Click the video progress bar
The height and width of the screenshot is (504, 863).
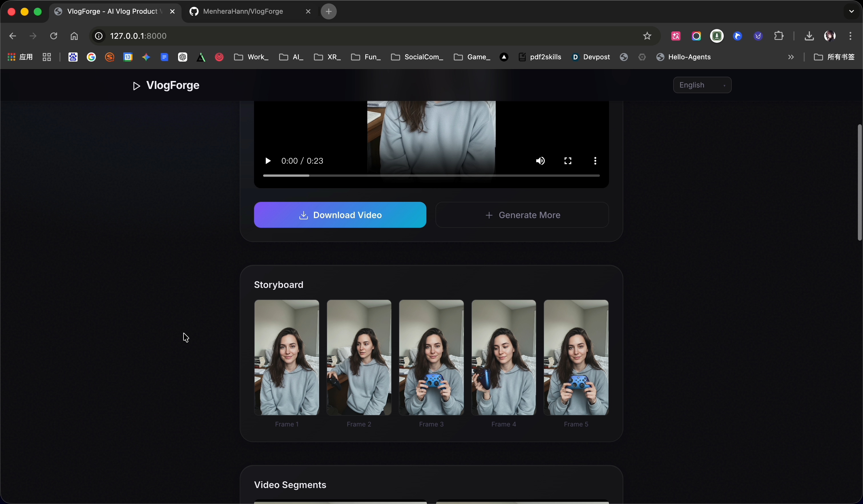431,176
